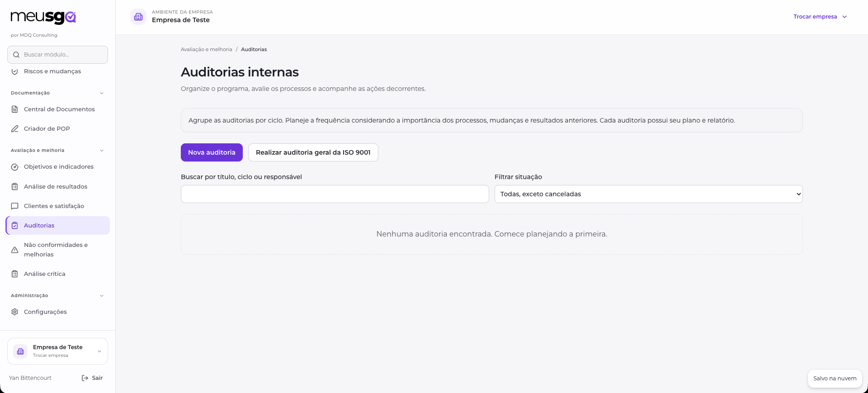
Task: Click the logout arrow icon next to Sair
Action: click(x=85, y=378)
